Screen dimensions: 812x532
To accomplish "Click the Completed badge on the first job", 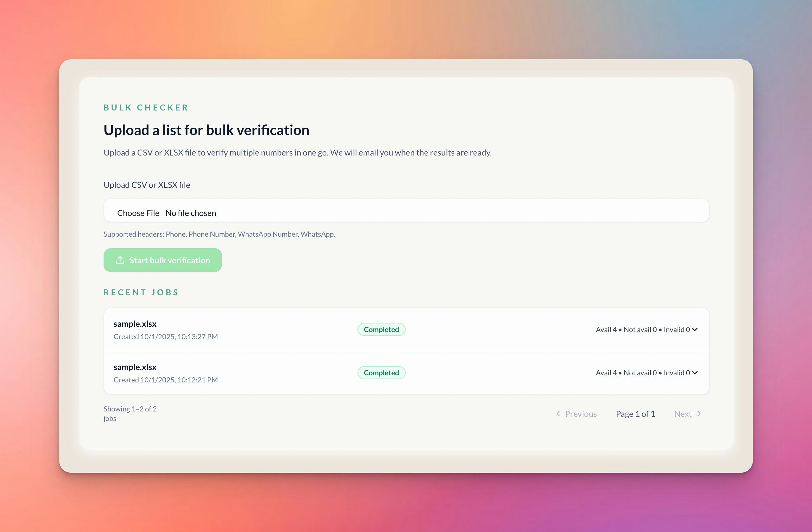I will pyautogui.click(x=381, y=329).
